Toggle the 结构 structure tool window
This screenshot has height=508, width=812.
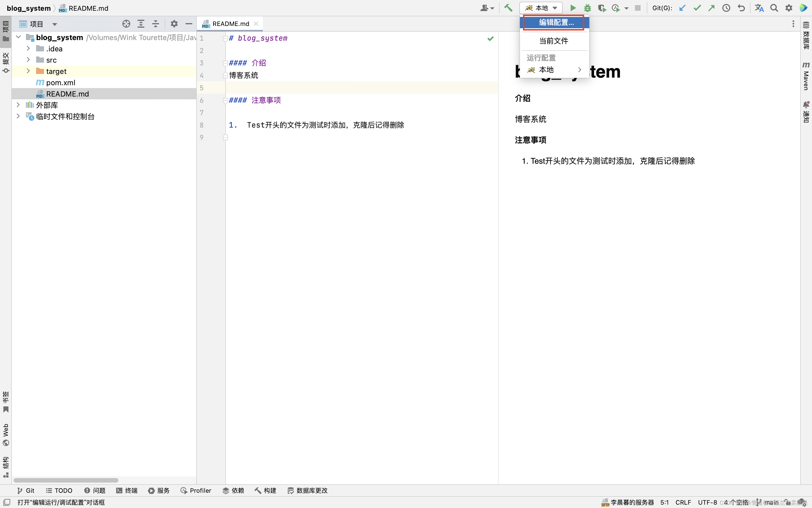[6, 467]
